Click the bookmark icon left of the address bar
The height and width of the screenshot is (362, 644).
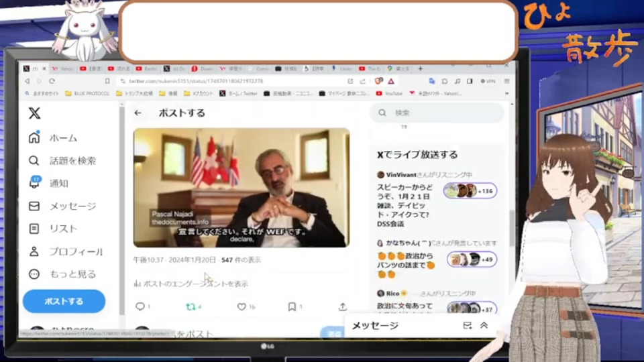coord(107,81)
